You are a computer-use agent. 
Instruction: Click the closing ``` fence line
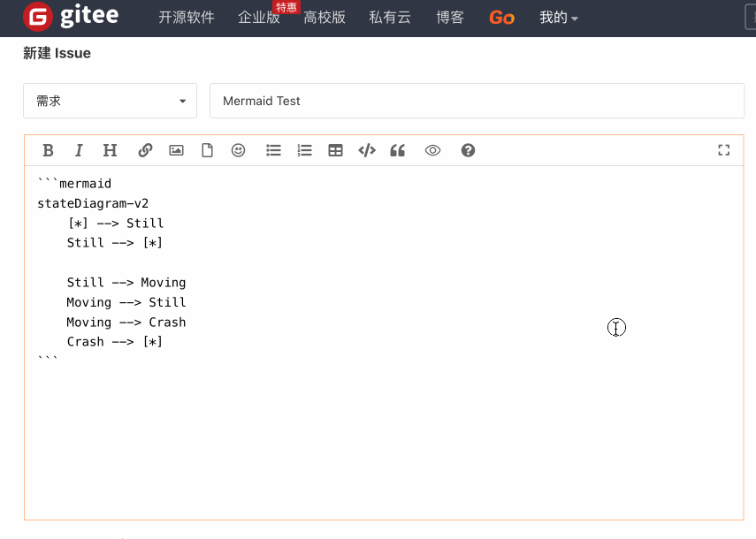tap(48, 360)
